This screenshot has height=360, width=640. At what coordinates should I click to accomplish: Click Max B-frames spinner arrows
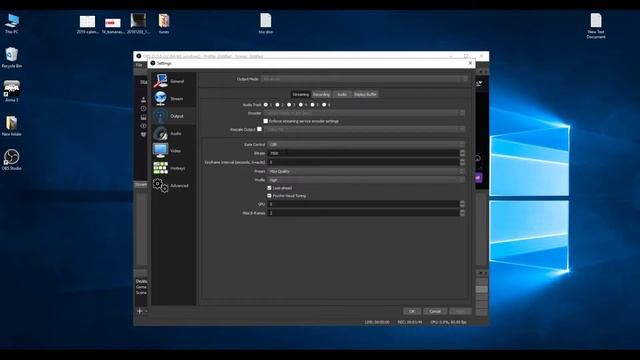[462, 213]
